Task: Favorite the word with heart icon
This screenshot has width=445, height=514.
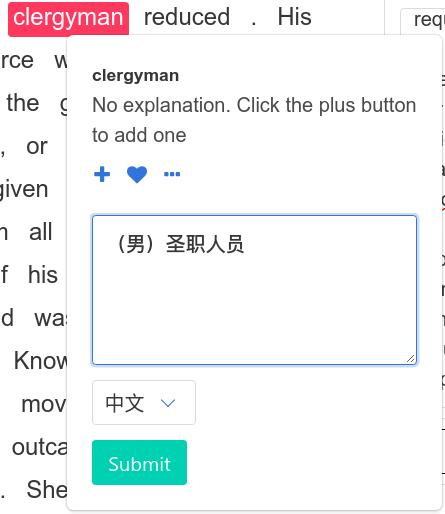Action: tap(137, 174)
